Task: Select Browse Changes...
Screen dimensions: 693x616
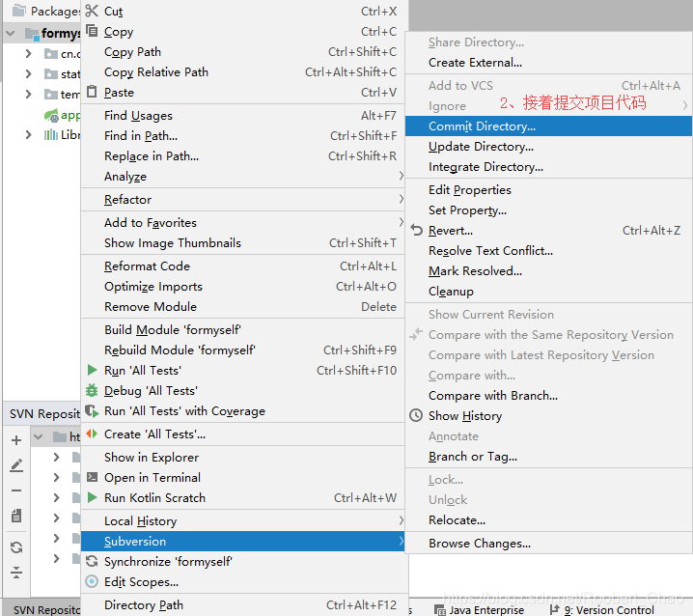Action: [x=548, y=543]
